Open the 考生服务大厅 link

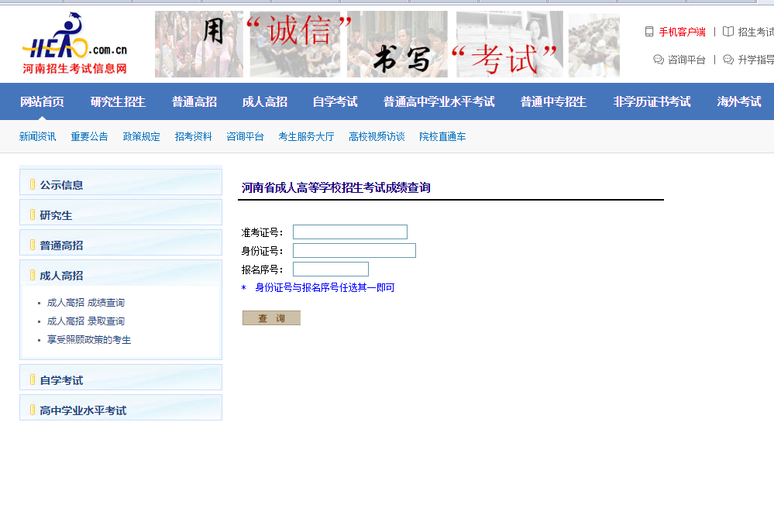[306, 137]
